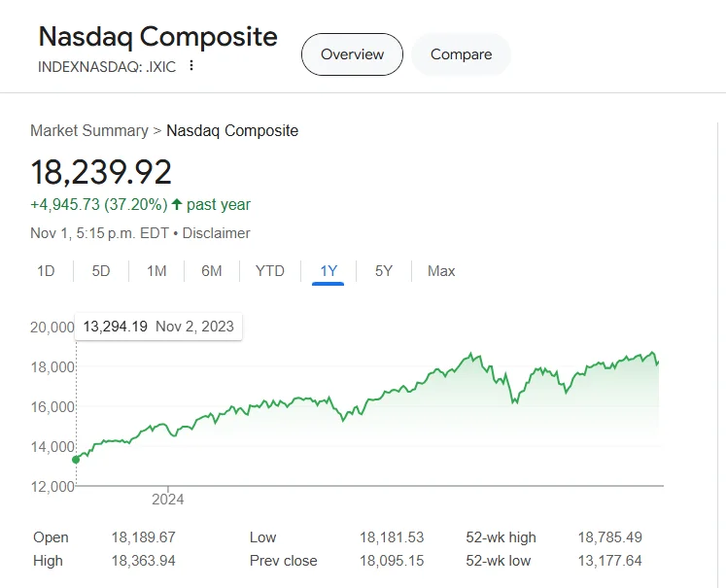Show the 1M chart range
726x588 pixels.
coord(156,271)
